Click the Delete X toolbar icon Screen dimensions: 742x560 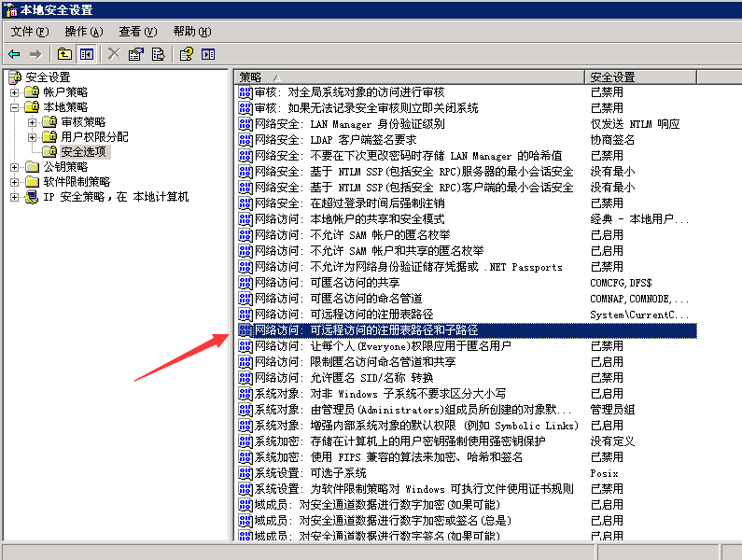click(x=114, y=54)
